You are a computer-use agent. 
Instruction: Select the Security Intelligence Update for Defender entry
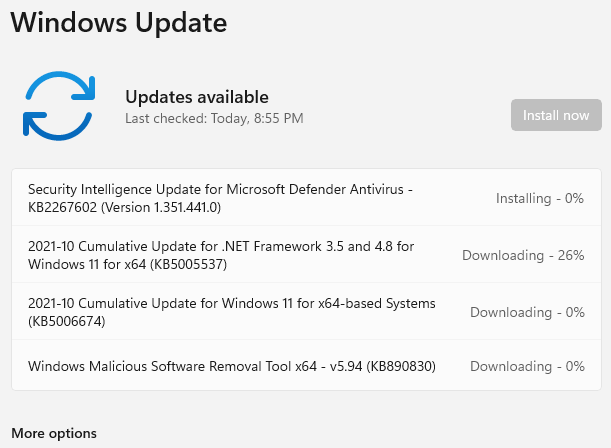(x=220, y=189)
